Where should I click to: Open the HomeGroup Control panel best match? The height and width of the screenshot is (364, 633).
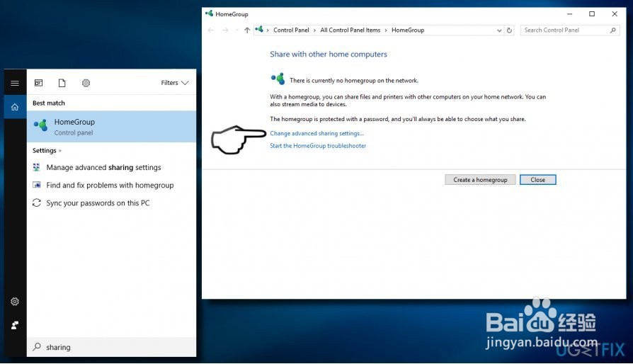111,126
